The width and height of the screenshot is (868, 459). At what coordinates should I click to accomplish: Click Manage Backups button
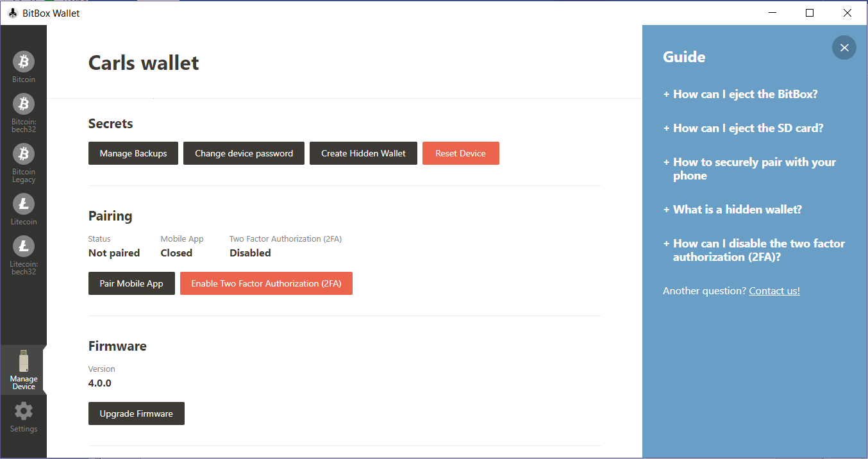[x=133, y=153]
